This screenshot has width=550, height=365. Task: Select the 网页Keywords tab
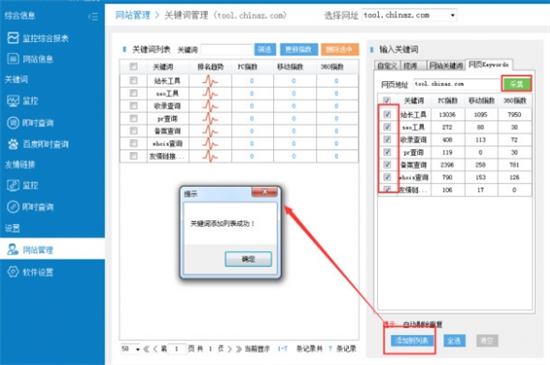(489, 65)
